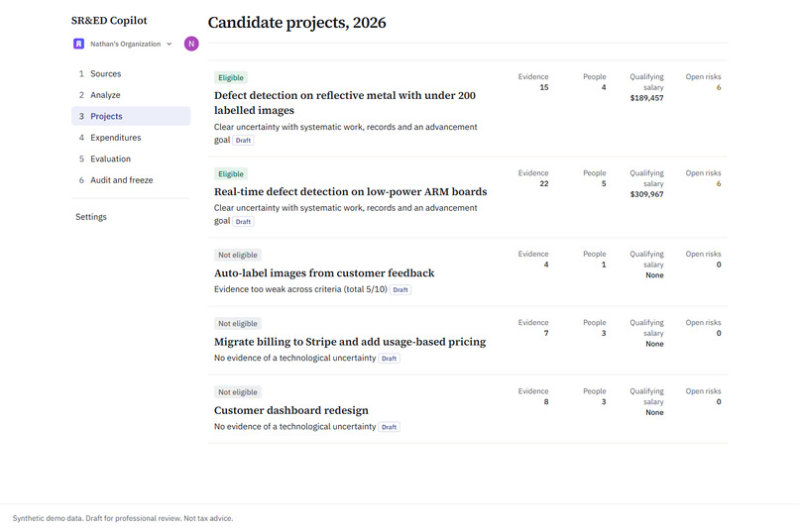Click qualifying salary $189,457
The image size is (799, 532).
[646, 98]
